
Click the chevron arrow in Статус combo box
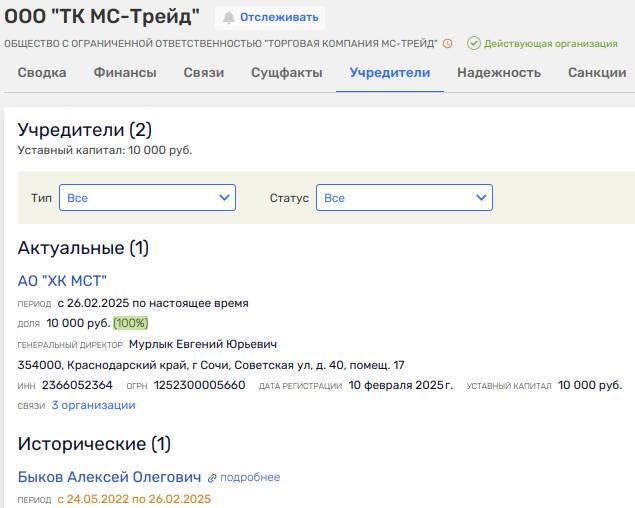pyautogui.click(x=481, y=198)
